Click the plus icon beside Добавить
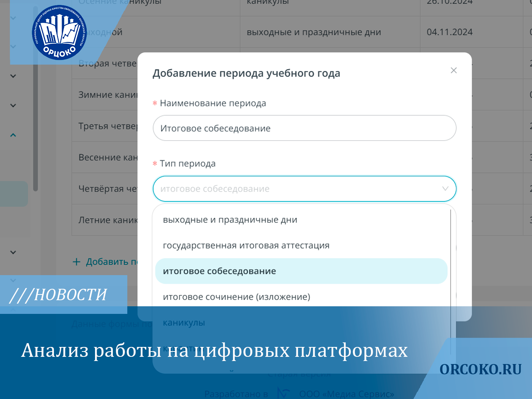The image size is (532, 399). [x=76, y=262]
